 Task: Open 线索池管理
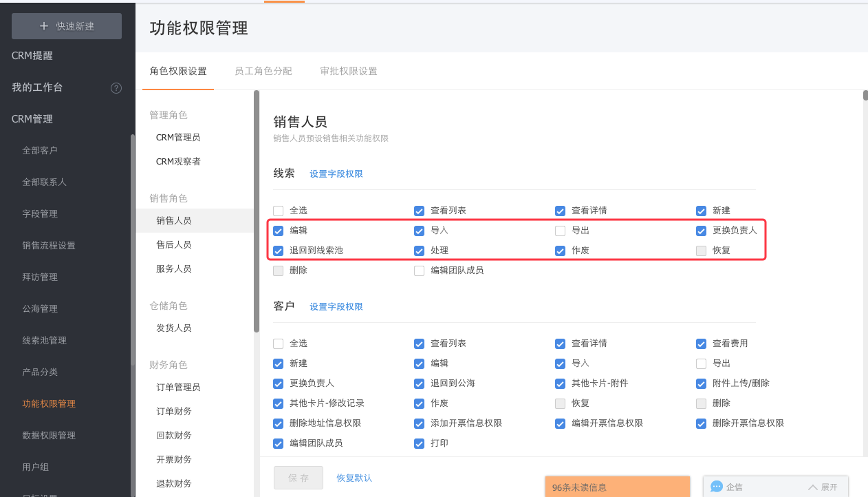(44, 341)
